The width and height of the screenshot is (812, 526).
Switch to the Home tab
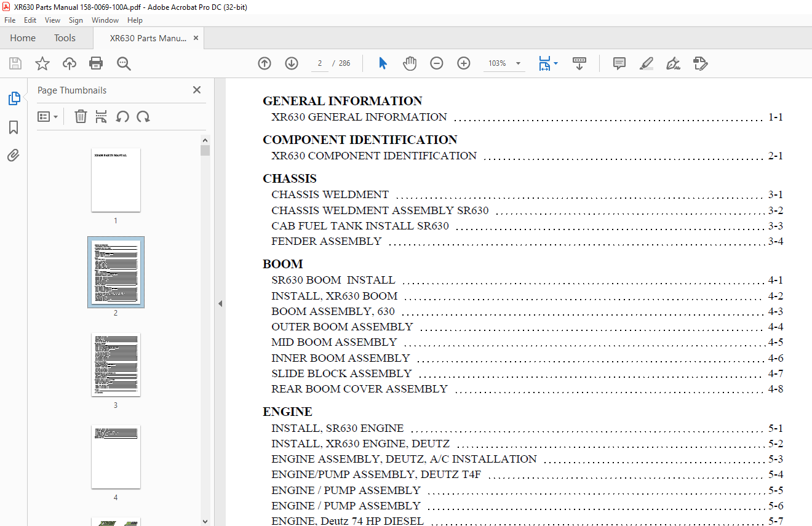click(23, 38)
